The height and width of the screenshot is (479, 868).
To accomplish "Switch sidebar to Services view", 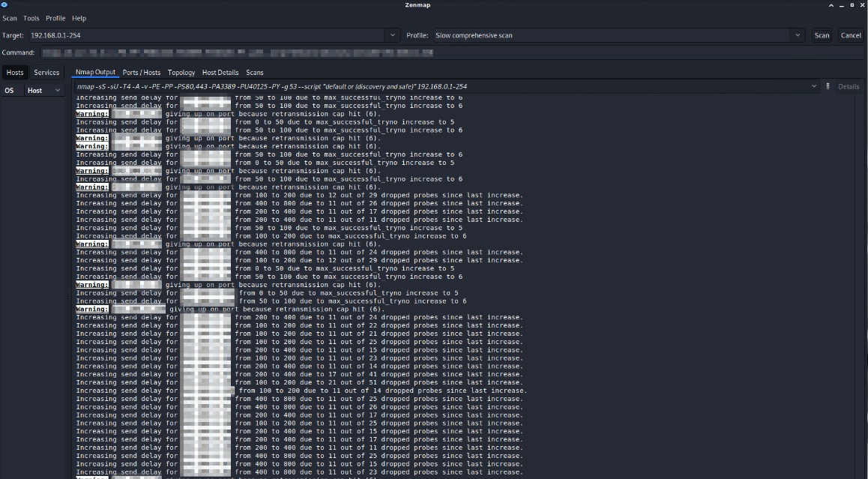I will click(x=46, y=73).
